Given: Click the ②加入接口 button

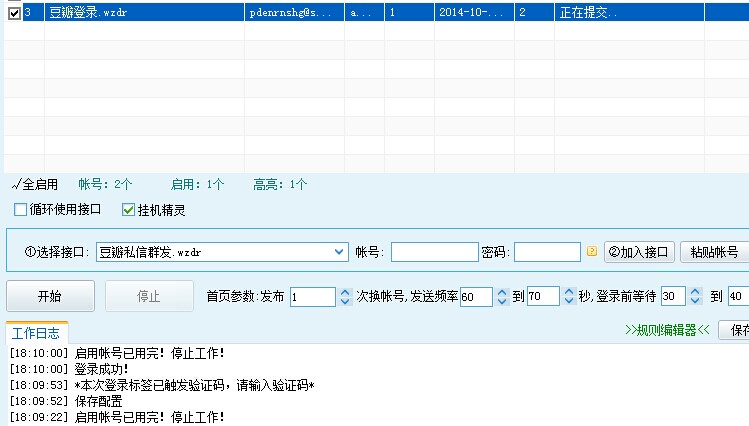Looking at the screenshot, I should click(x=639, y=252).
